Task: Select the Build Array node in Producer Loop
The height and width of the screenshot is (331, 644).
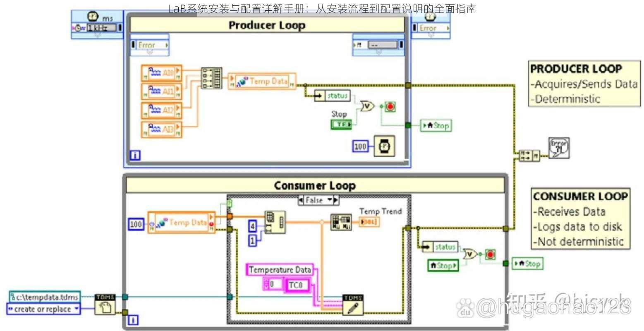Action: click(x=211, y=78)
